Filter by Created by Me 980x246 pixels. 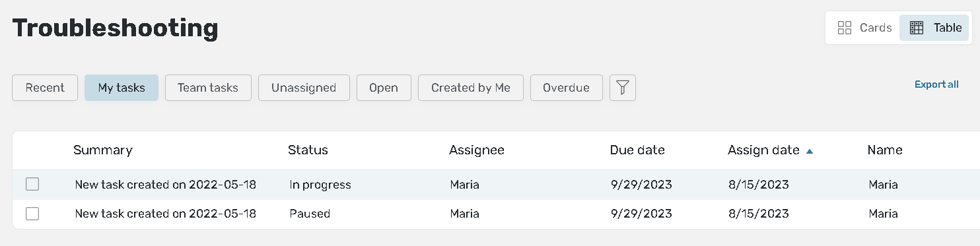coord(471,88)
